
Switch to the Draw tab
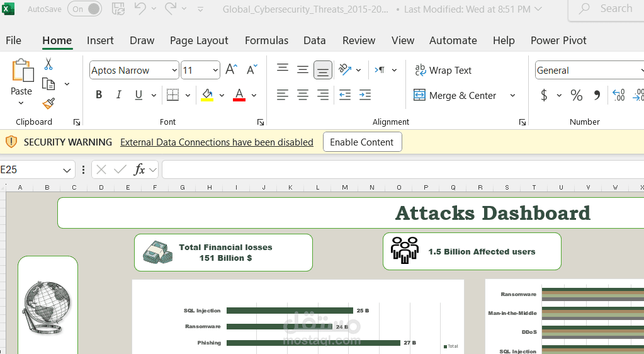[142, 40]
